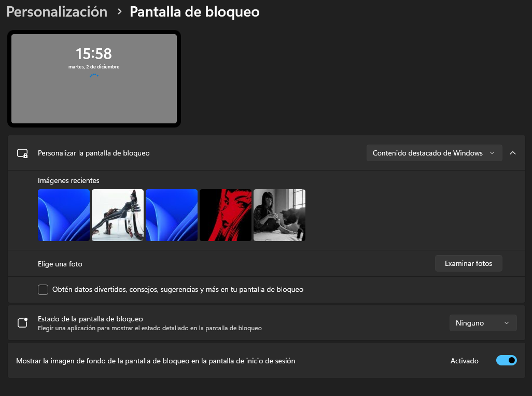Click the lock screen monitor icon
Image resolution: width=532 pixels, height=396 pixels.
pos(22,153)
